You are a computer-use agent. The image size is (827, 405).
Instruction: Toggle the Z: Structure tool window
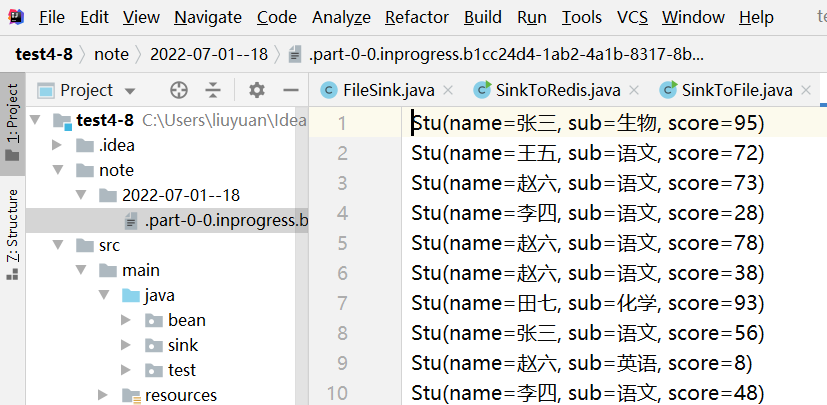tap(13, 225)
